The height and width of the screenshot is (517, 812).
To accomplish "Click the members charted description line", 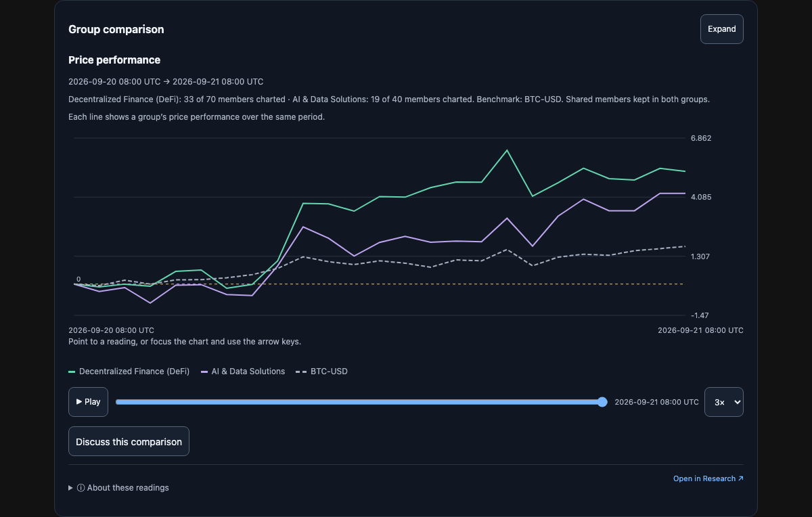I will tap(389, 99).
